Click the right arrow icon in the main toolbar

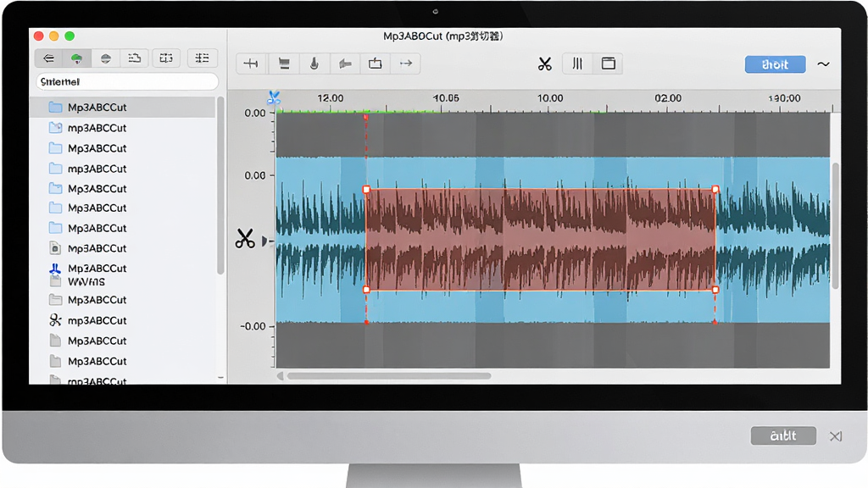406,64
